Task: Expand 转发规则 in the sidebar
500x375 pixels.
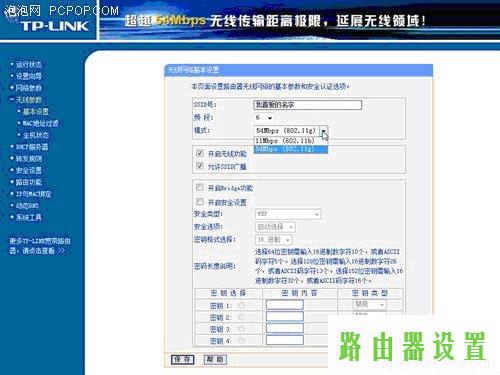Action: coord(29,159)
